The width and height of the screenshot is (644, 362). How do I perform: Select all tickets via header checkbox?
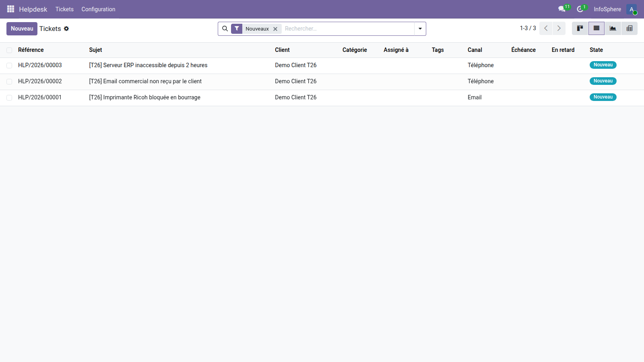click(x=9, y=50)
